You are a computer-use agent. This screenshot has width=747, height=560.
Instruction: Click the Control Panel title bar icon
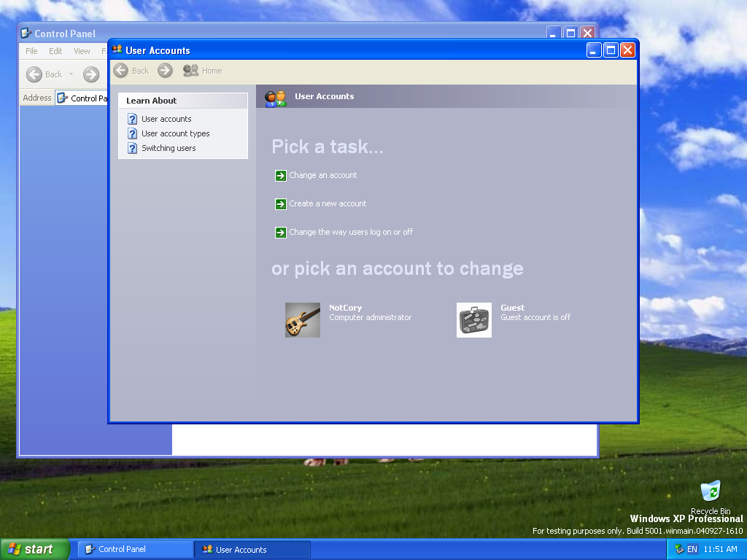pyautogui.click(x=26, y=34)
